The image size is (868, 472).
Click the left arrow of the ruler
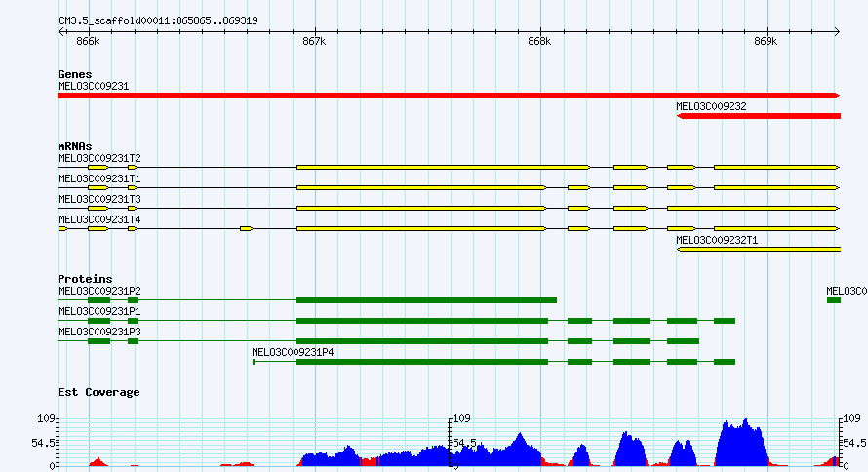[61, 32]
